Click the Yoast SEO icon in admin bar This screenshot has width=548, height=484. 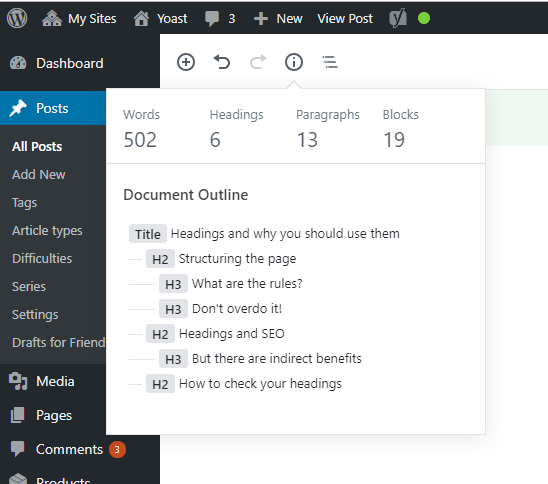(398, 18)
